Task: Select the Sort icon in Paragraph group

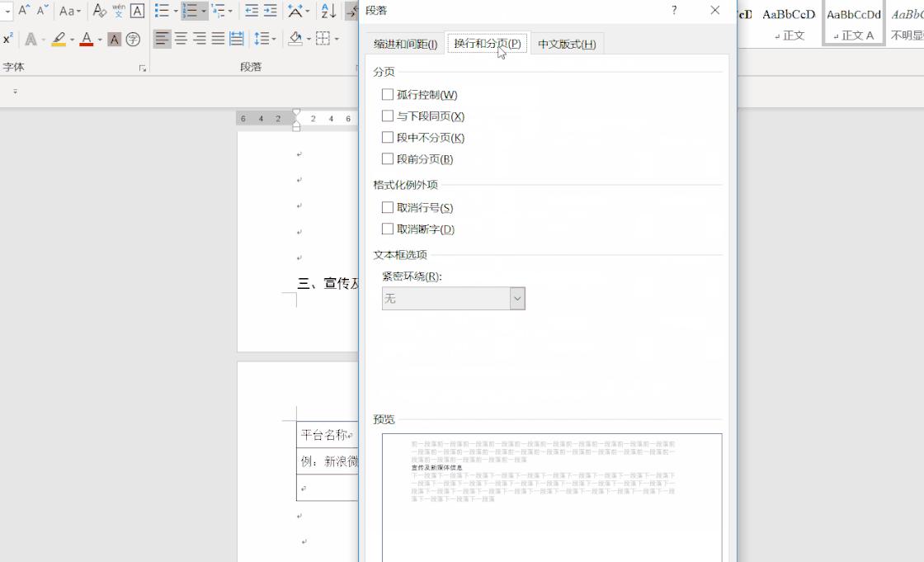Action: coord(328,10)
